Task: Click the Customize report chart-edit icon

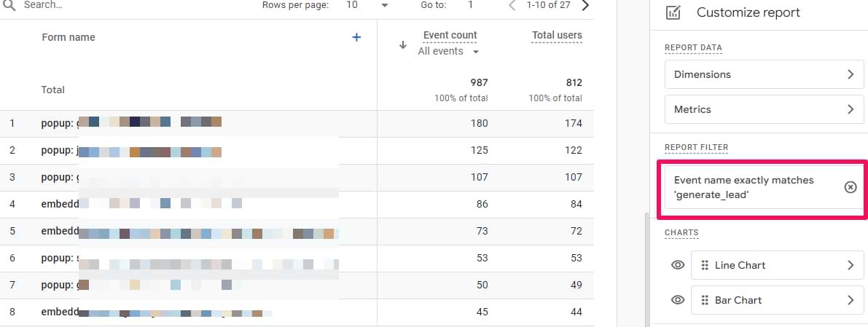Action: (673, 12)
